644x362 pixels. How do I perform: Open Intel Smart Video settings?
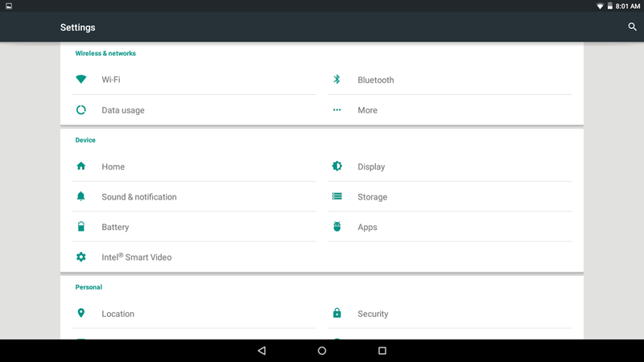point(194,257)
